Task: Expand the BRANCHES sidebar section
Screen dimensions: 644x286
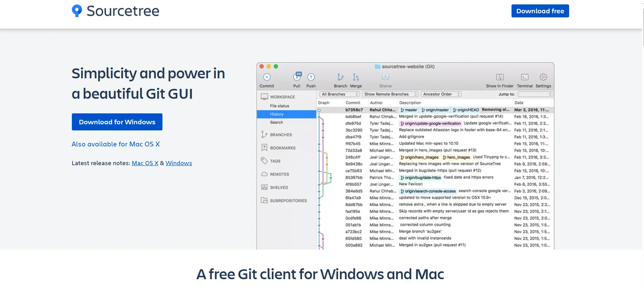Action: click(x=281, y=135)
